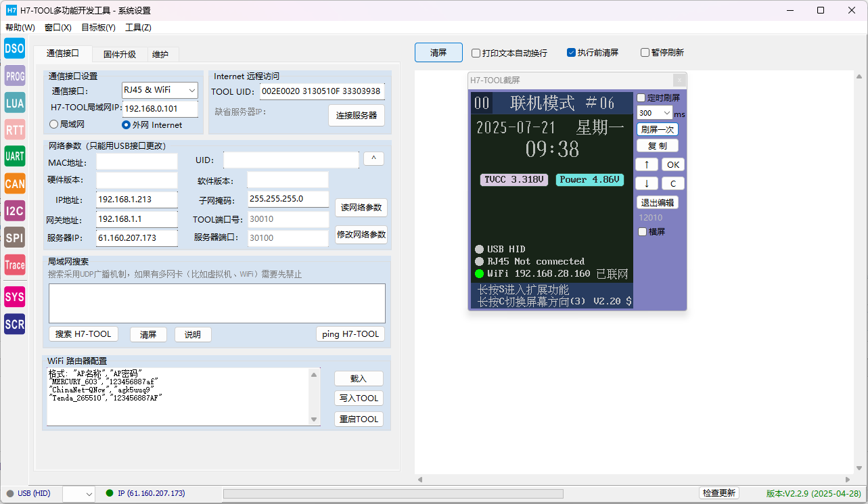Click the WiFi config scrollbar down arrow
868x504 pixels.
(x=315, y=420)
